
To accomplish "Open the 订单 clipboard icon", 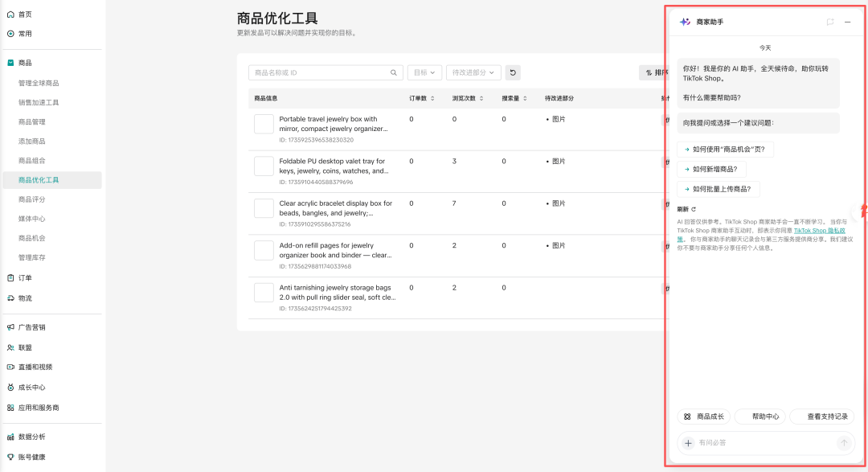I will [10, 277].
